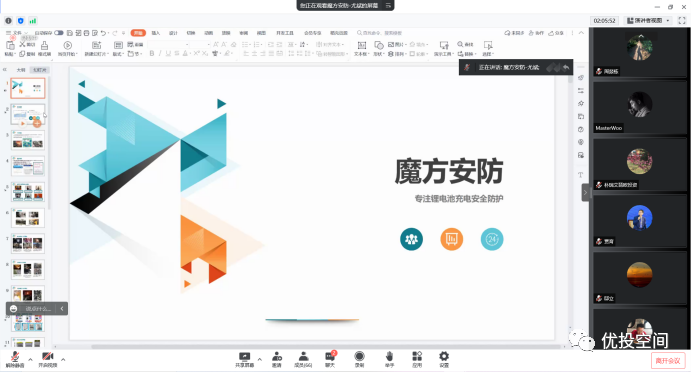Select slide 3 thumbnail
Screen dimensions: 692x372
(x=28, y=140)
